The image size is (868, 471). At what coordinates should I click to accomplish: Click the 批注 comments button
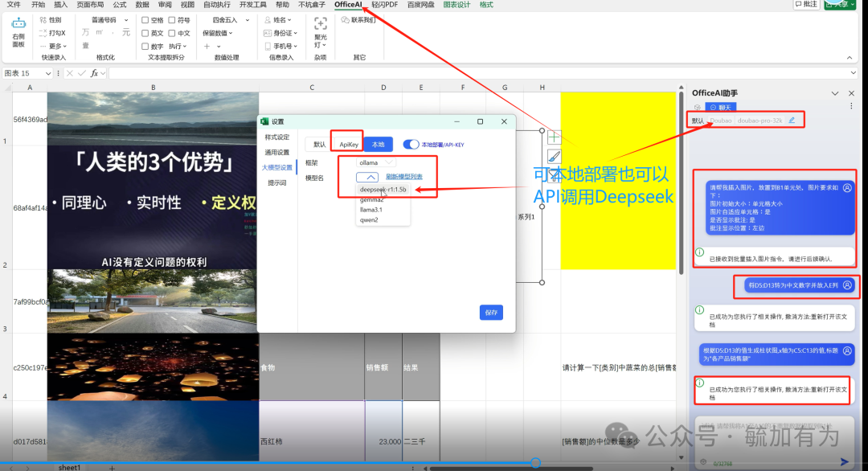(806, 5)
